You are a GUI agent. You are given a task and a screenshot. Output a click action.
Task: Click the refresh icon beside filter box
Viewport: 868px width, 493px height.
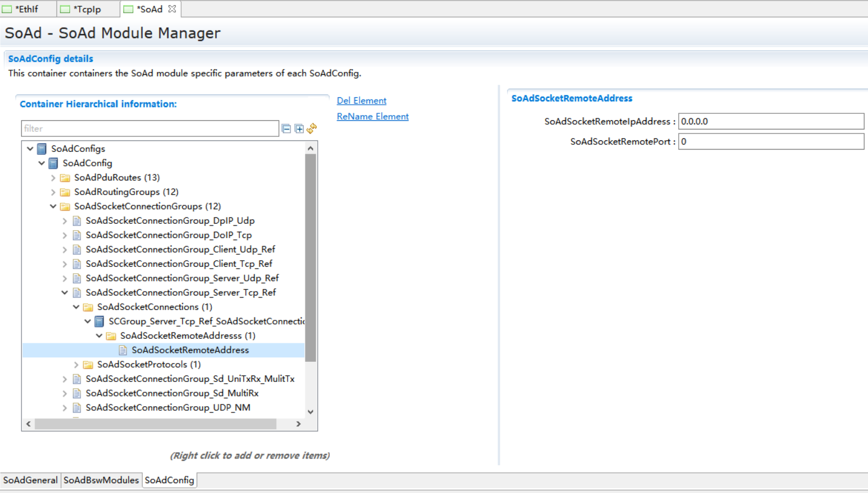(312, 128)
